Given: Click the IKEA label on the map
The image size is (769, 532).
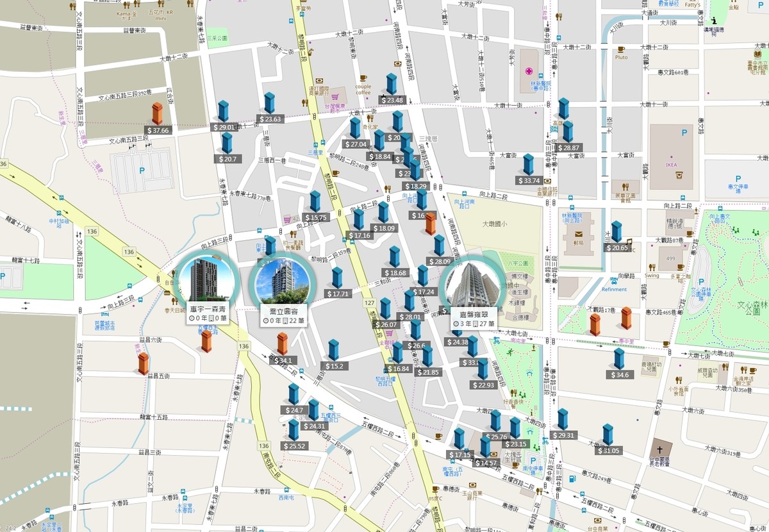Looking at the screenshot, I should pos(671,165).
